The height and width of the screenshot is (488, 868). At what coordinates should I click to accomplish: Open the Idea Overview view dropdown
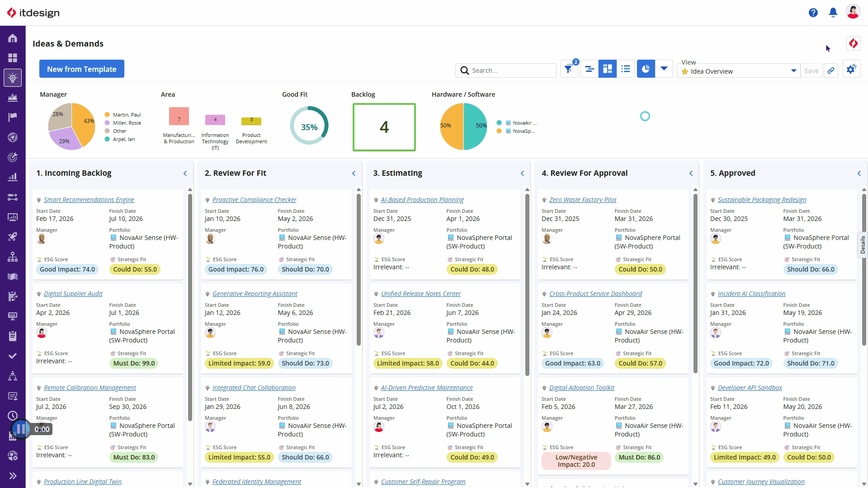739,71
